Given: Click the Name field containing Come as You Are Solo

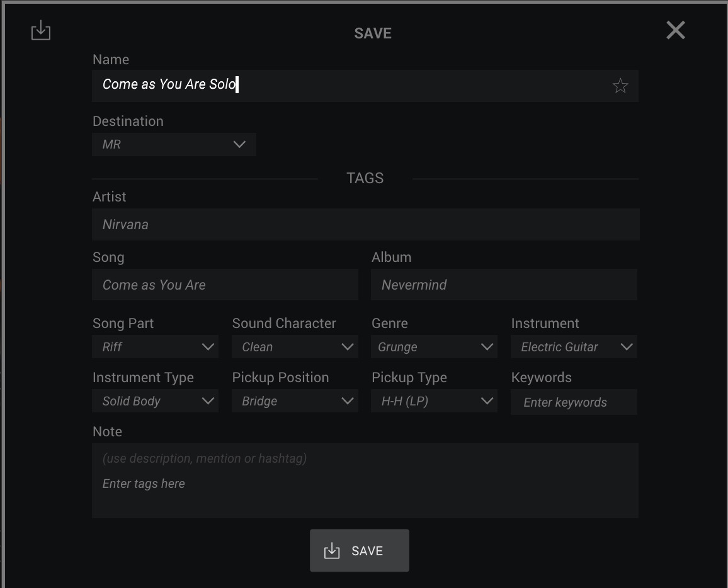Looking at the screenshot, I should pos(365,86).
